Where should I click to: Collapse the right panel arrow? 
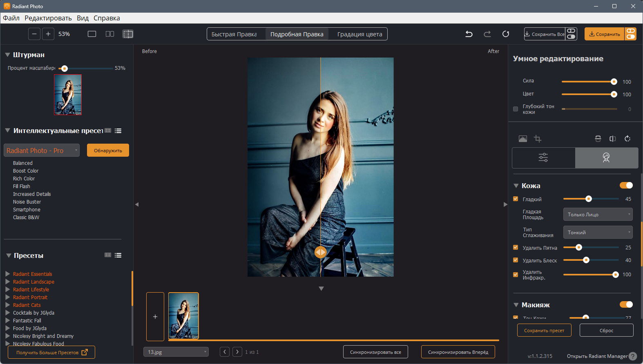pos(505,204)
